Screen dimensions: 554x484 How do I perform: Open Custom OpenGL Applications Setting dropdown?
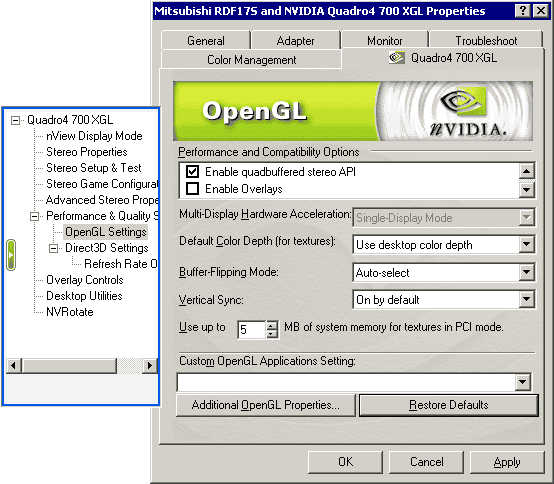coord(522,382)
